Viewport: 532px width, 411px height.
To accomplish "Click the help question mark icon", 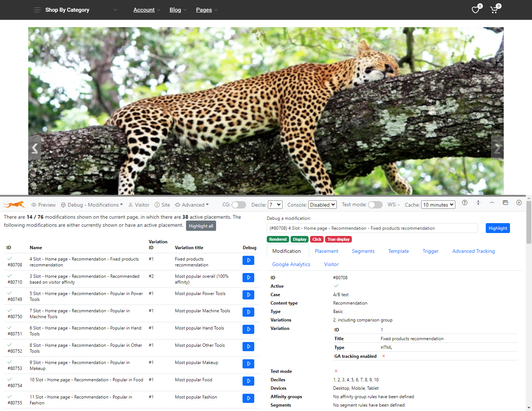I will [464, 203].
